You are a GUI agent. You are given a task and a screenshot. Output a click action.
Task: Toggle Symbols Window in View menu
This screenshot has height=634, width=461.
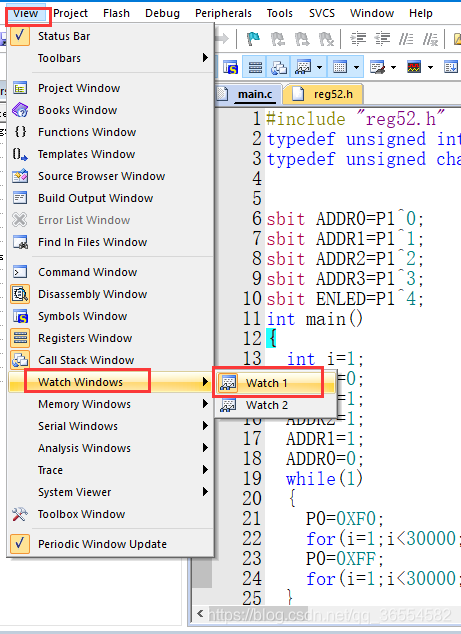[110, 316]
